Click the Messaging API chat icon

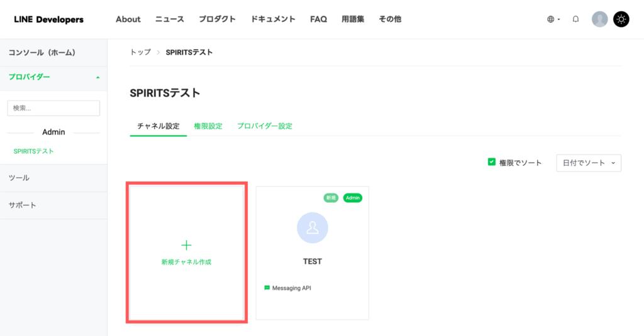tap(267, 288)
